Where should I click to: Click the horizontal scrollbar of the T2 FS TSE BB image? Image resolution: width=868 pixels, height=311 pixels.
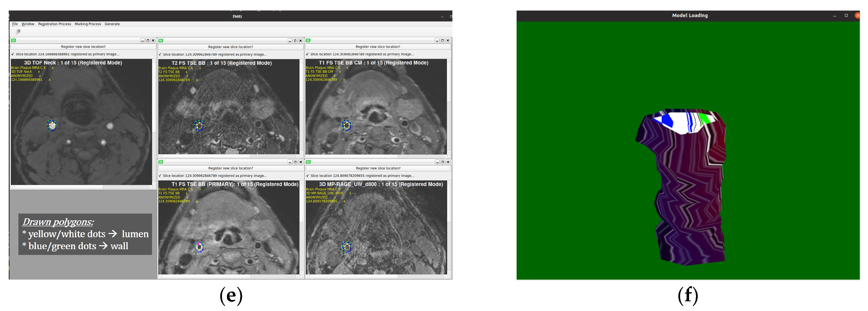pyautogui.click(x=229, y=156)
